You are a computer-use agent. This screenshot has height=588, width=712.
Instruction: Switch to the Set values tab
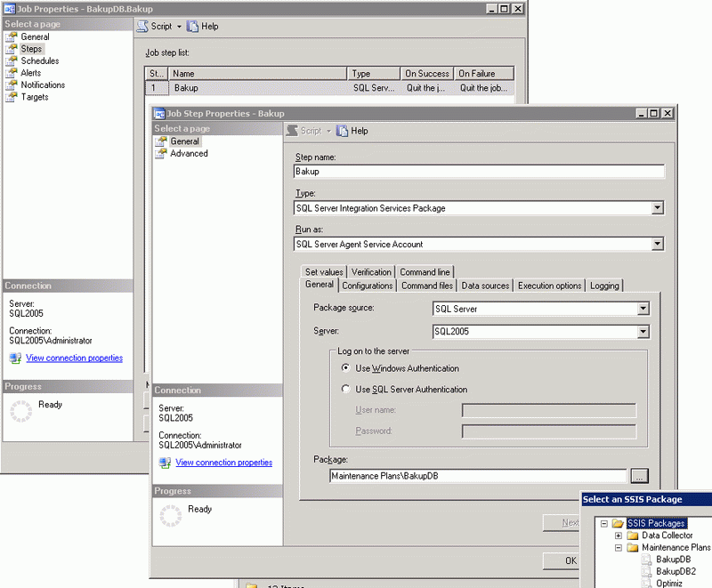324,272
